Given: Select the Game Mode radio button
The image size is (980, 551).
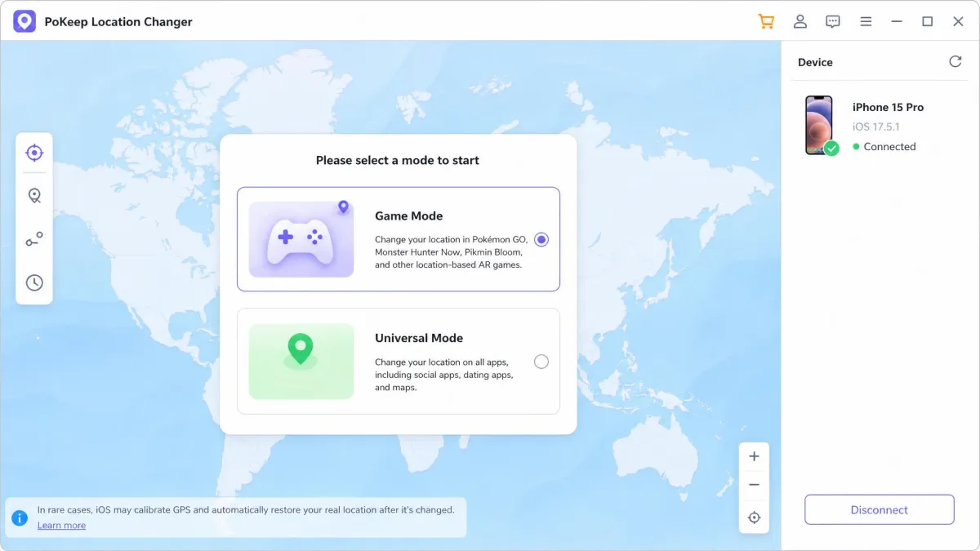Looking at the screenshot, I should click(x=541, y=239).
